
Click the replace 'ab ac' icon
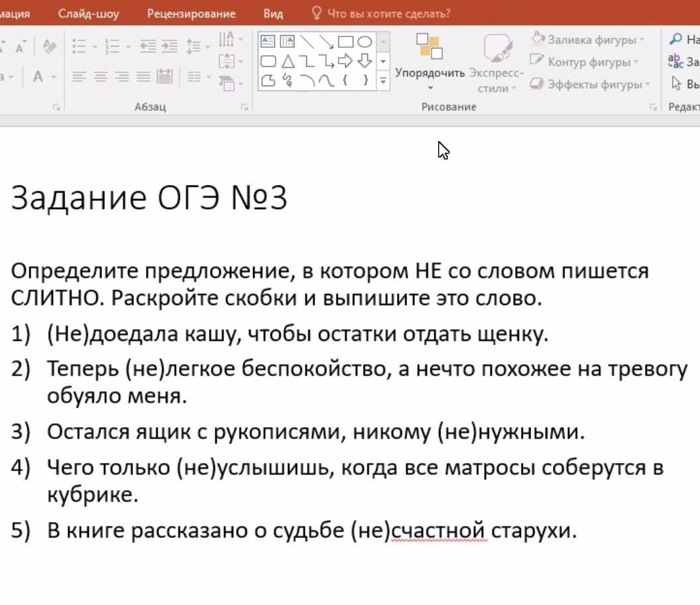point(676,61)
